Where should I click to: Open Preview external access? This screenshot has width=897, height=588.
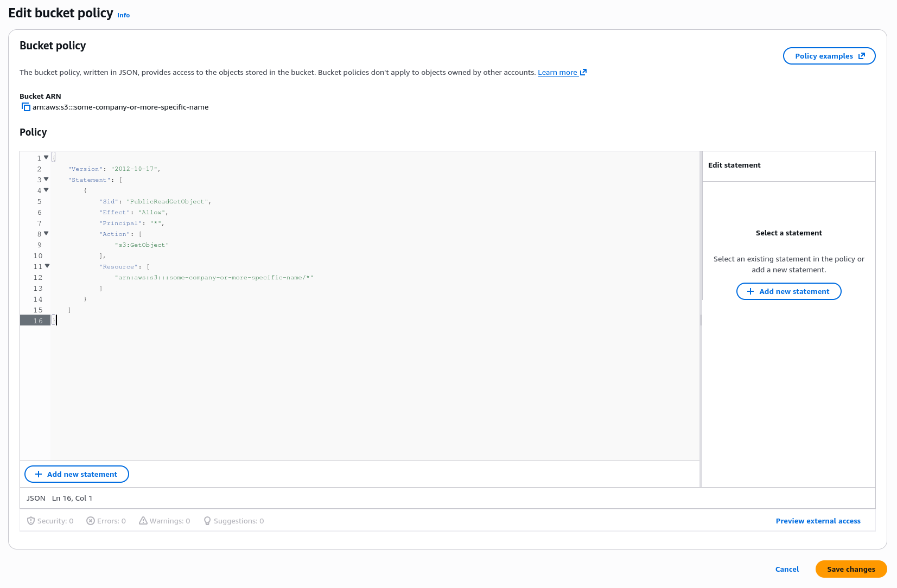coord(818,521)
